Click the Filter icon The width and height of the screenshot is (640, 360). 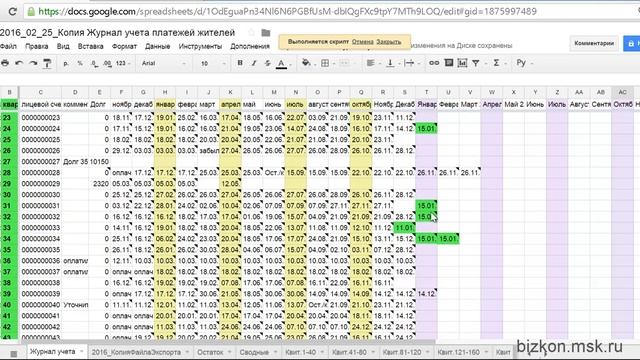point(476,63)
